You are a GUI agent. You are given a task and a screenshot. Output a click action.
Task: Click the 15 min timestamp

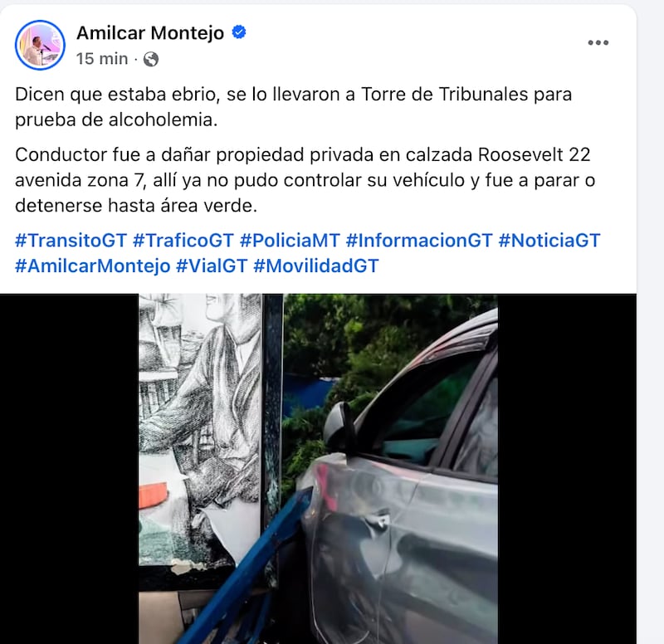[102, 59]
